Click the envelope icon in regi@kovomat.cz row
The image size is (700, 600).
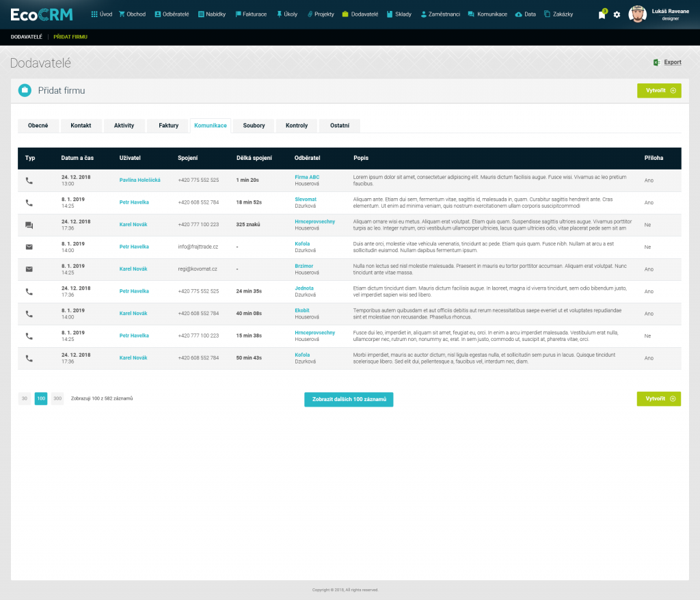(x=29, y=269)
